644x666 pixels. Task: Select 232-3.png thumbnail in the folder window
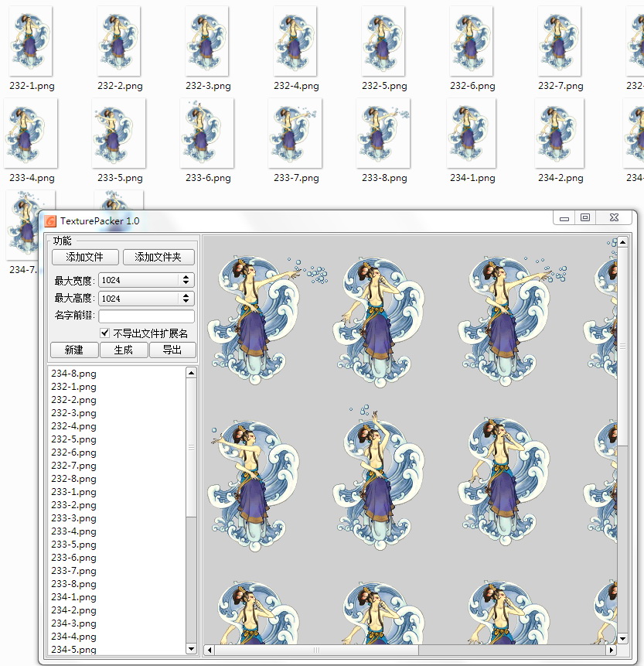(x=207, y=41)
